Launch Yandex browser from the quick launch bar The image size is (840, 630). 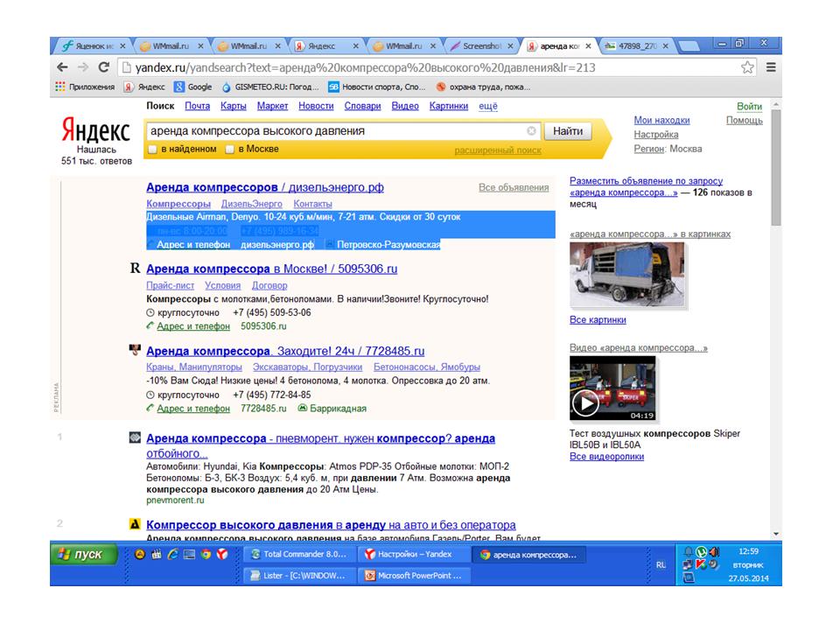(x=222, y=555)
